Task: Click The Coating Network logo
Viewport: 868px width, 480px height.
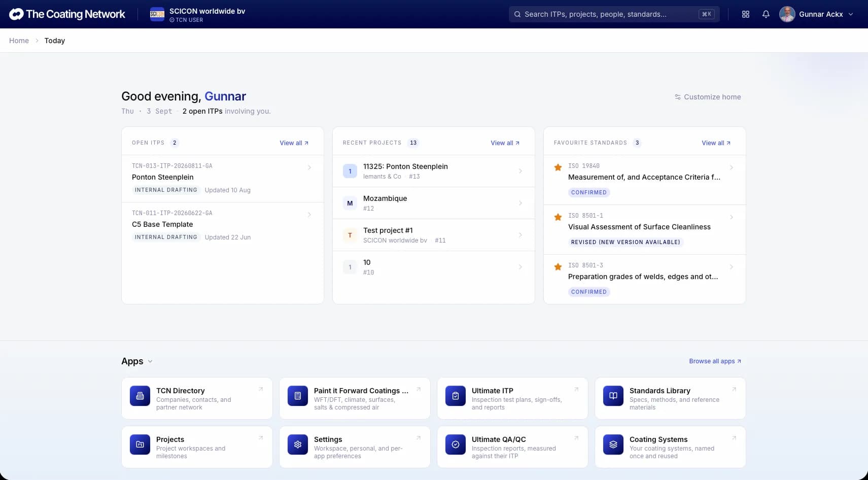Action: pyautogui.click(x=67, y=14)
